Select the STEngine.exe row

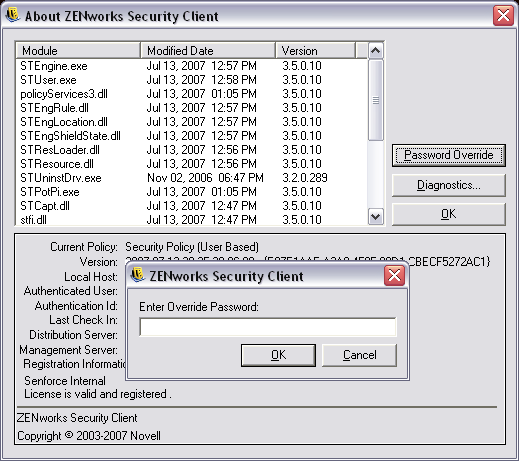coord(192,66)
